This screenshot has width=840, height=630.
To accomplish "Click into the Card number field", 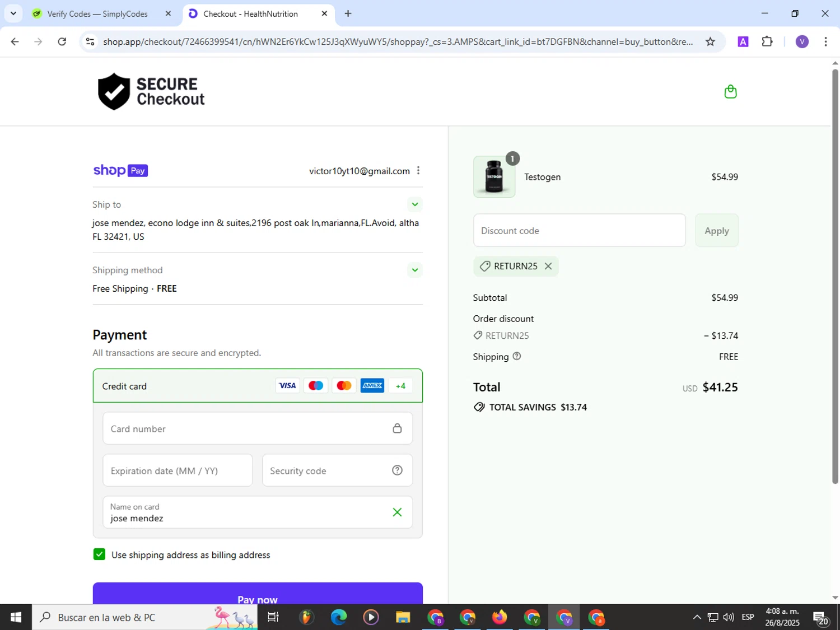I will (x=258, y=428).
